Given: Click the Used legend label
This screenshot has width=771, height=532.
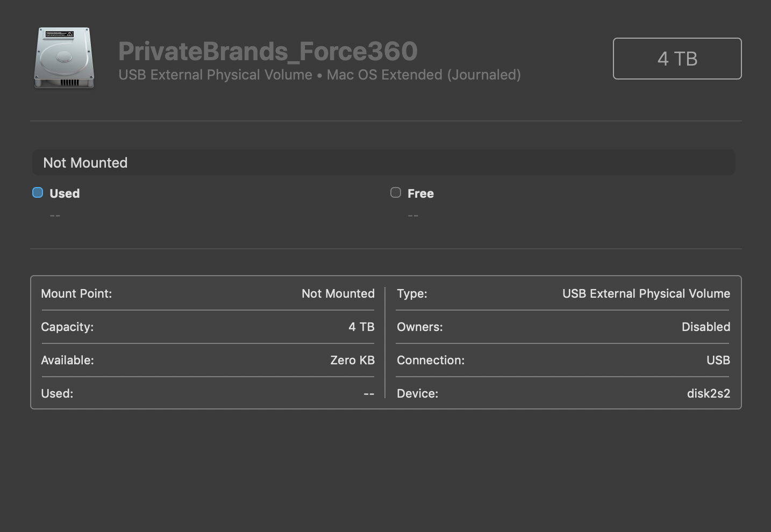Looking at the screenshot, I should point(65,193).
